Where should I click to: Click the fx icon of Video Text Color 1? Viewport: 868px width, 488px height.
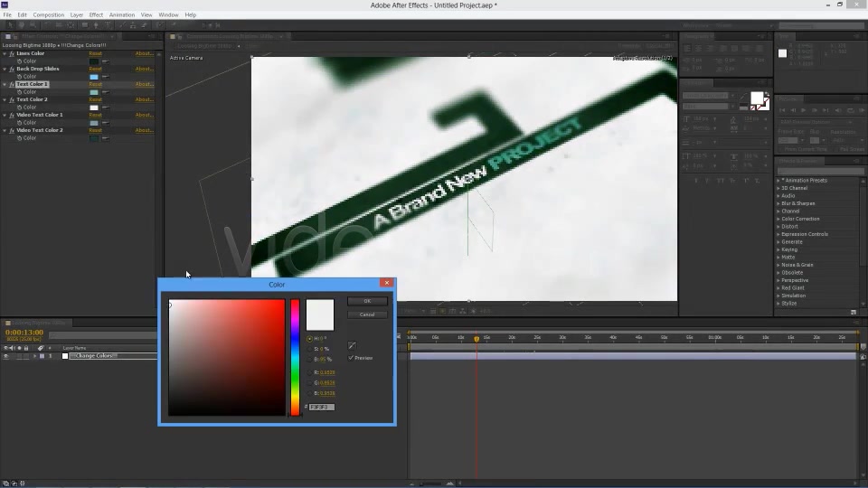12,115
